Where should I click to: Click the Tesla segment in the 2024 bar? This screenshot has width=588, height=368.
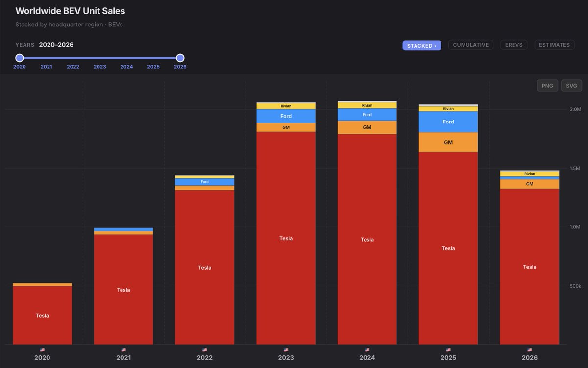367,239
